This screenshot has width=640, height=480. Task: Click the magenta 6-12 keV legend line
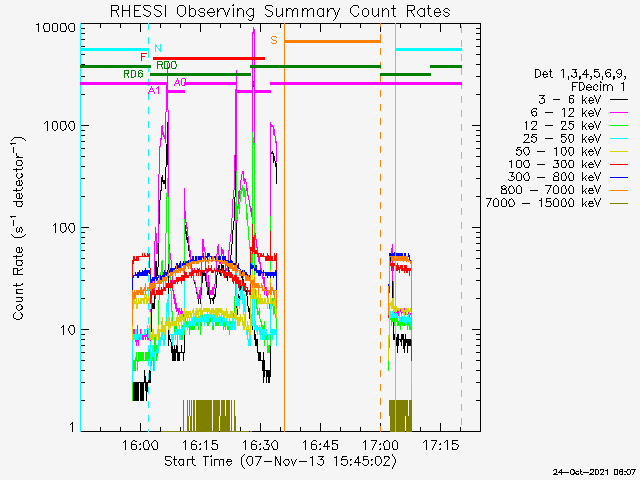619,113
